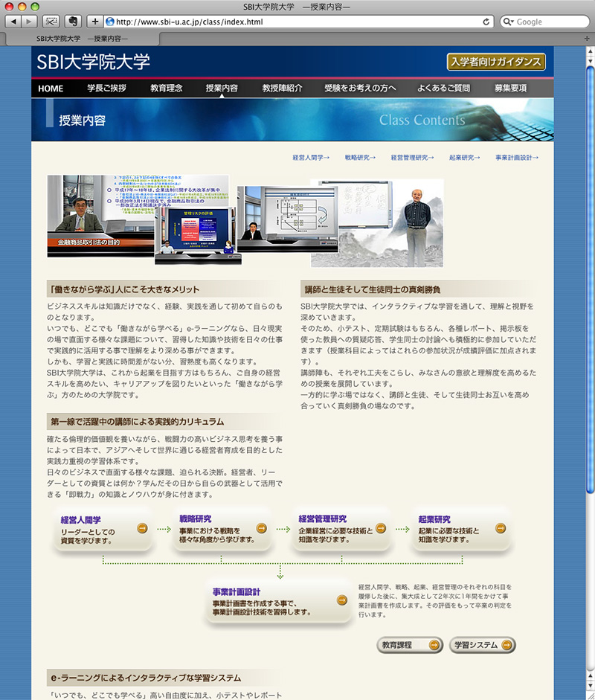Open the 起業研究 card title
Viewport: 595px width, 700px height.
(434, 519)
